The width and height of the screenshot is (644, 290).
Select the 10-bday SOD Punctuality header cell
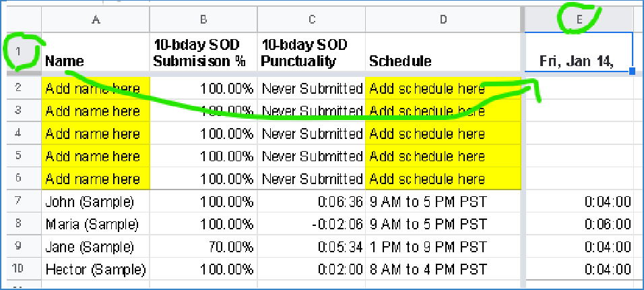pos(311,53)
